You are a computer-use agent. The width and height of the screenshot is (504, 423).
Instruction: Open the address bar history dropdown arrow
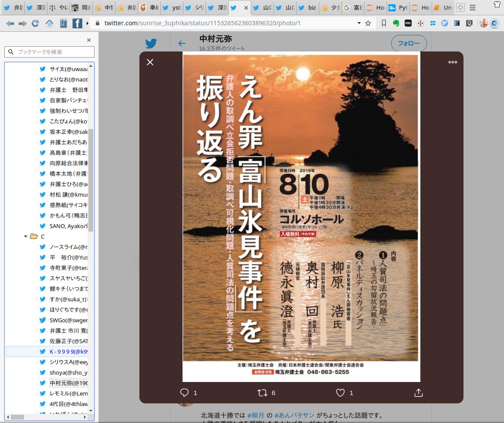click(x=359, y=23)
